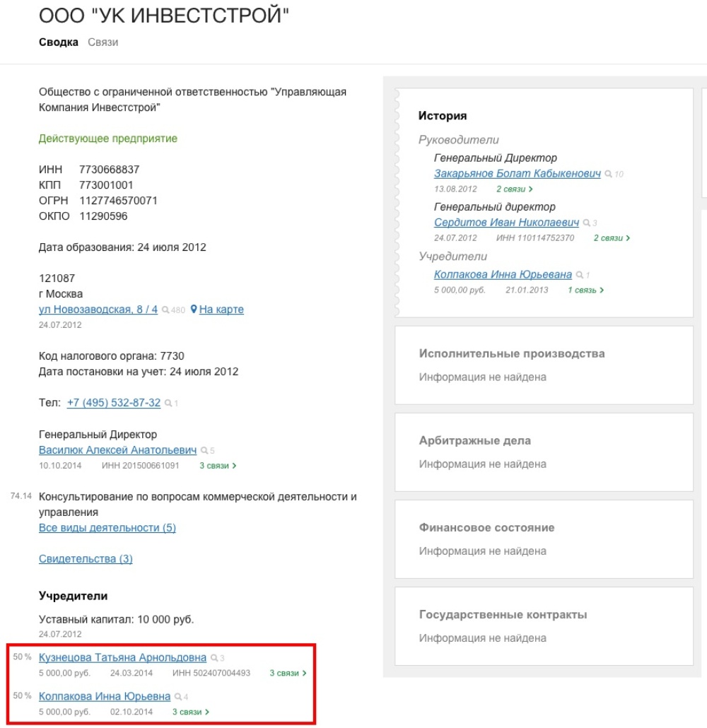Screen dimensions: 707x728
Task: Select the Сводка tab
Action: 59,42
